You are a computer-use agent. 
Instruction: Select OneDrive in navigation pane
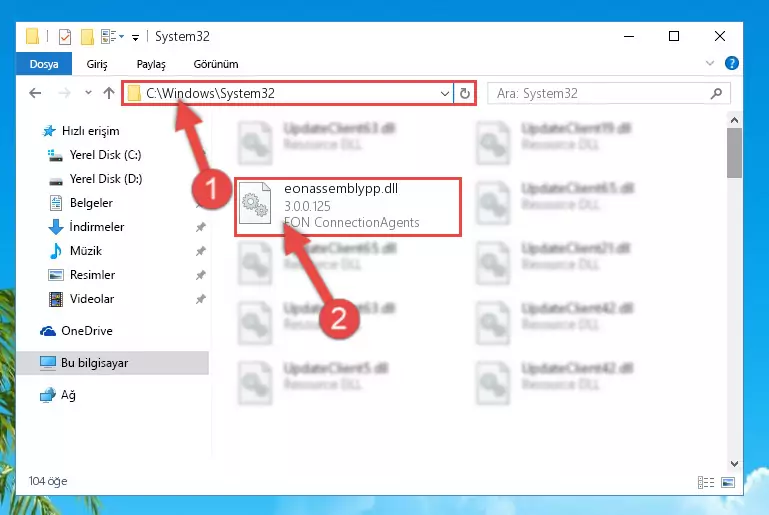tap(76, 331)
